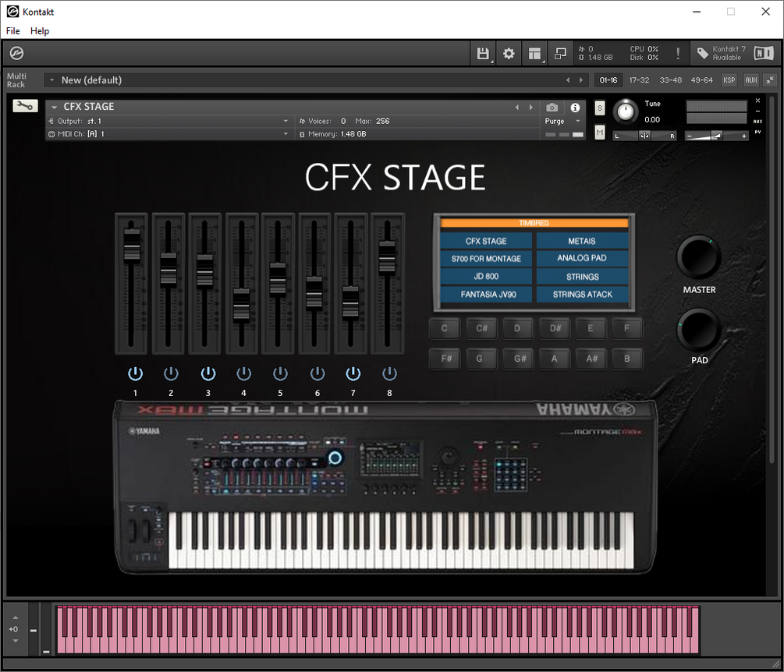Click the exclamation panic button
The width and height of the screenshot is (784, 672).
[x=678, y=54]
